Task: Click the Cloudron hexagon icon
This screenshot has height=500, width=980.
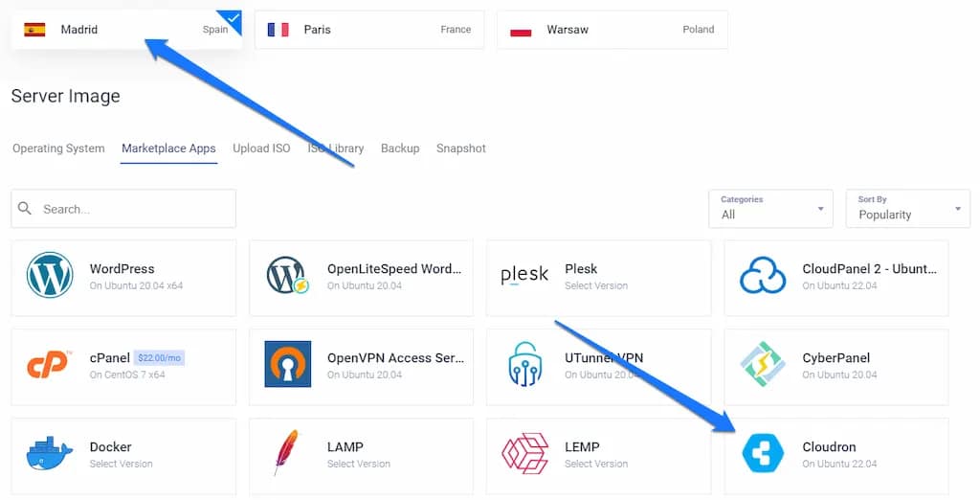Action: coord(763,454)
